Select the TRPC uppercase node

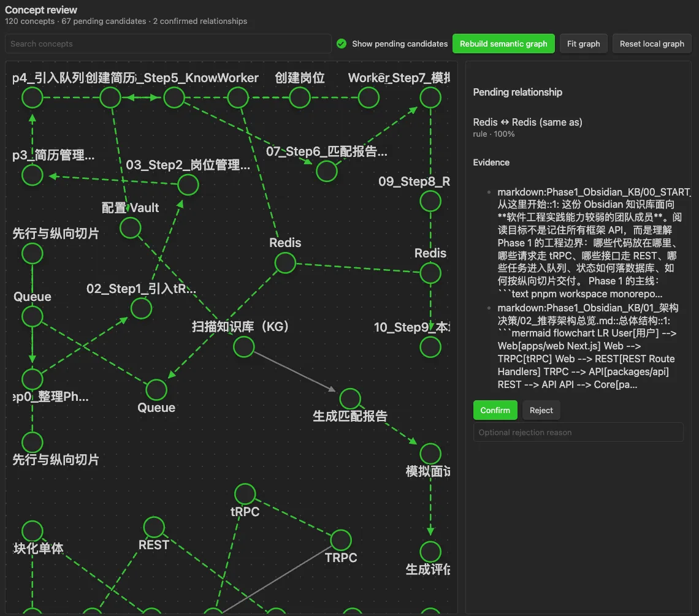point(341,540)
